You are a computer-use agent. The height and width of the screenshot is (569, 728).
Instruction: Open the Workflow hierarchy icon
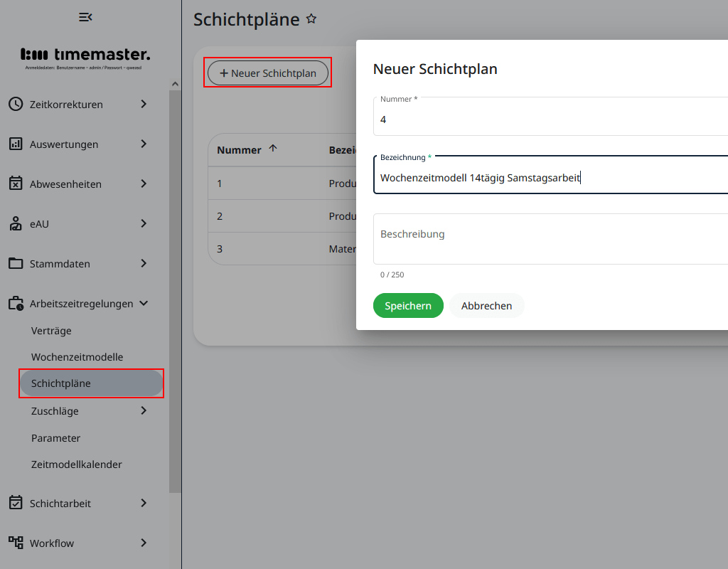pos(16,543)
